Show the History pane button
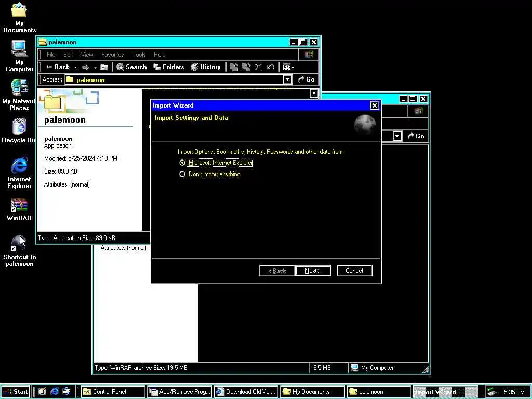 tap(206, 67)
